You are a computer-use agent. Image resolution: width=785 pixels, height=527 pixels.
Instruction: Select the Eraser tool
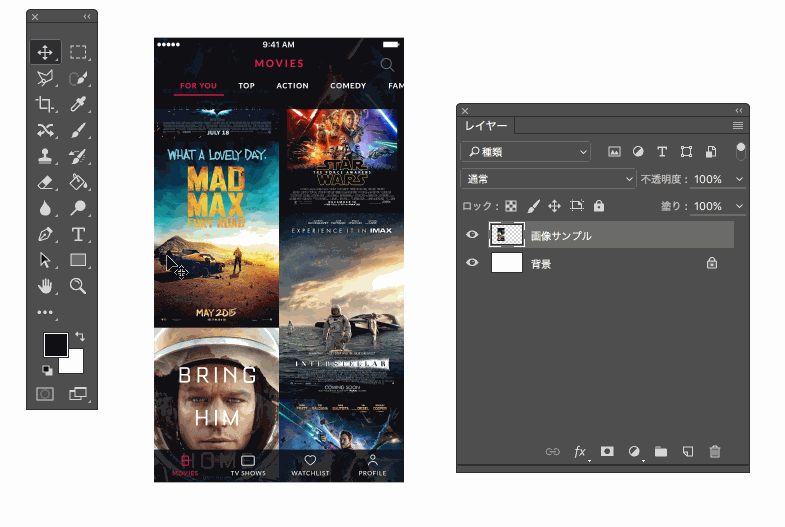pyautogui.click(x=45, y=182)
